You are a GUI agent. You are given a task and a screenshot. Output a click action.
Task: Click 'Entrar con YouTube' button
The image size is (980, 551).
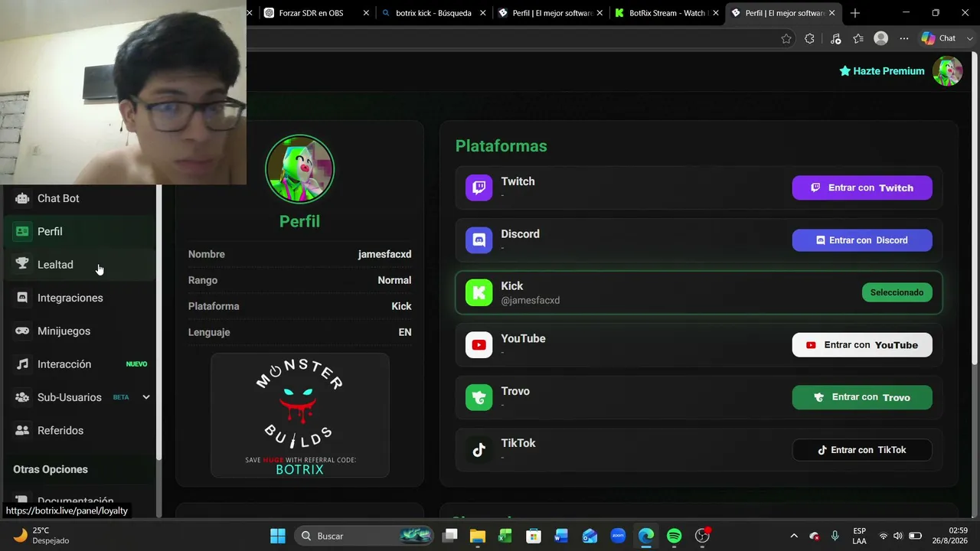862,345
